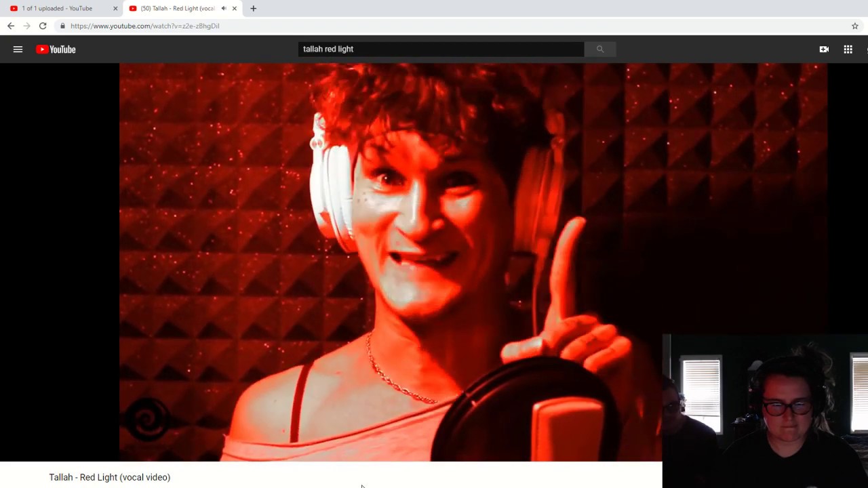Open the YouTube apps grid icon
868x488 pixels.
(848, 49)
